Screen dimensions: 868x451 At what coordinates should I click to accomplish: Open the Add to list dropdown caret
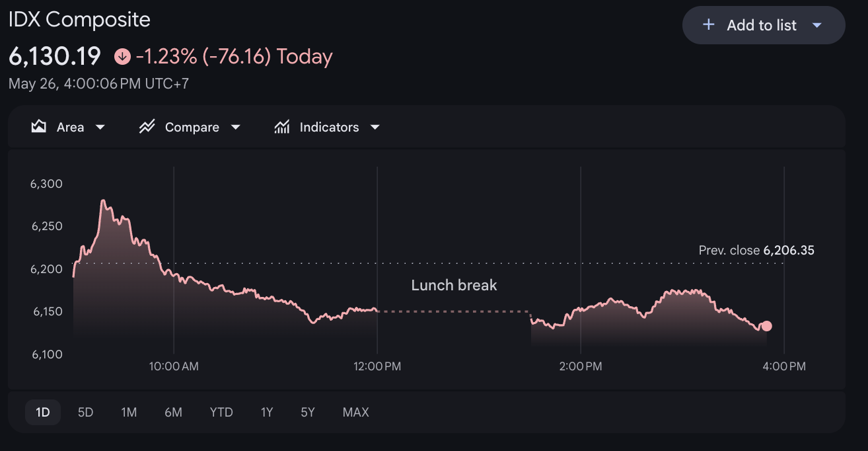(x=816, y=25)
